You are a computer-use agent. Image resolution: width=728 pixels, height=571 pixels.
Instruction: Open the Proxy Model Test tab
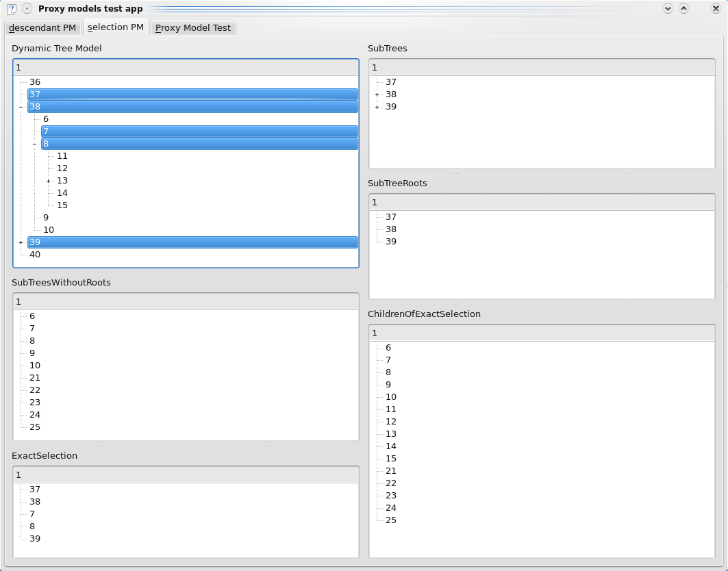tap(193, 28)
